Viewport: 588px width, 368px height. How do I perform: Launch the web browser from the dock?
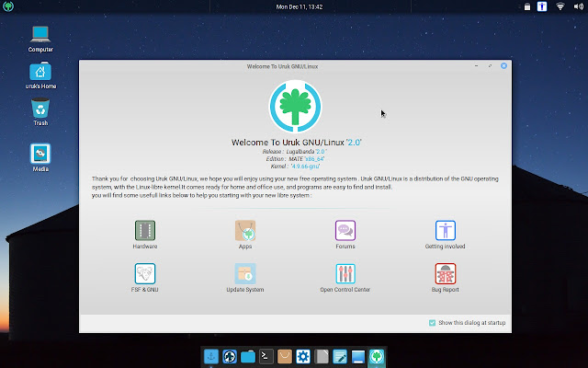point(230,356)
